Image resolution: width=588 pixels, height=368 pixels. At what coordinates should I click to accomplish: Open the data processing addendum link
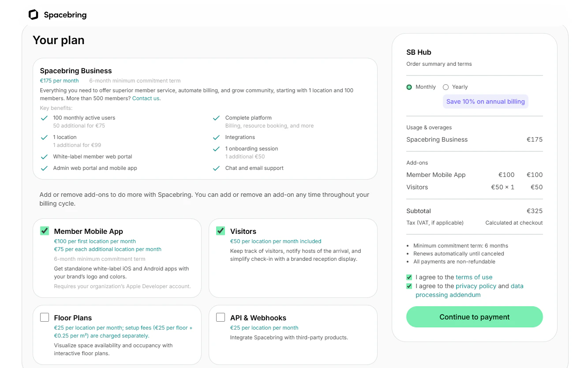tap(469, 290)
